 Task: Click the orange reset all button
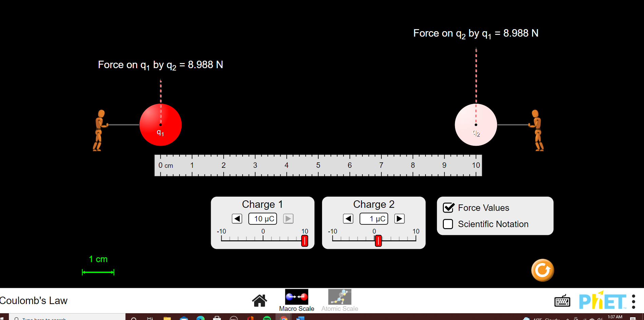tap(542, 270)
